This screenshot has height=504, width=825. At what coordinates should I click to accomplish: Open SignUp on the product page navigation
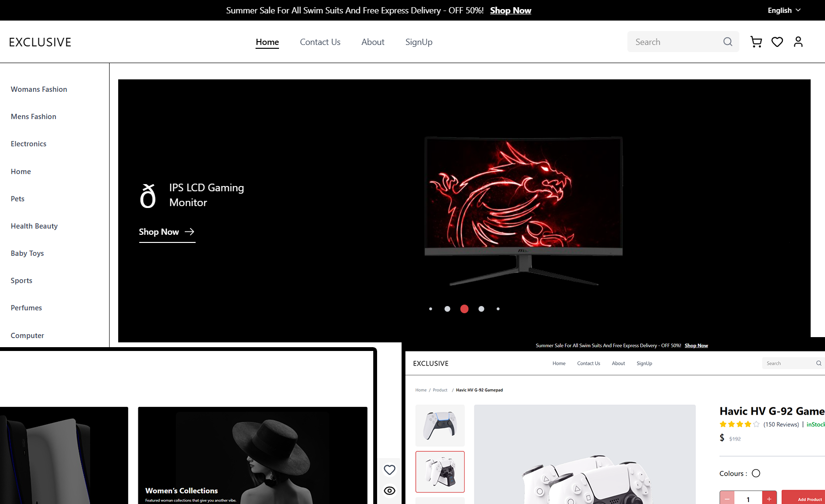[x=644, y=363]
